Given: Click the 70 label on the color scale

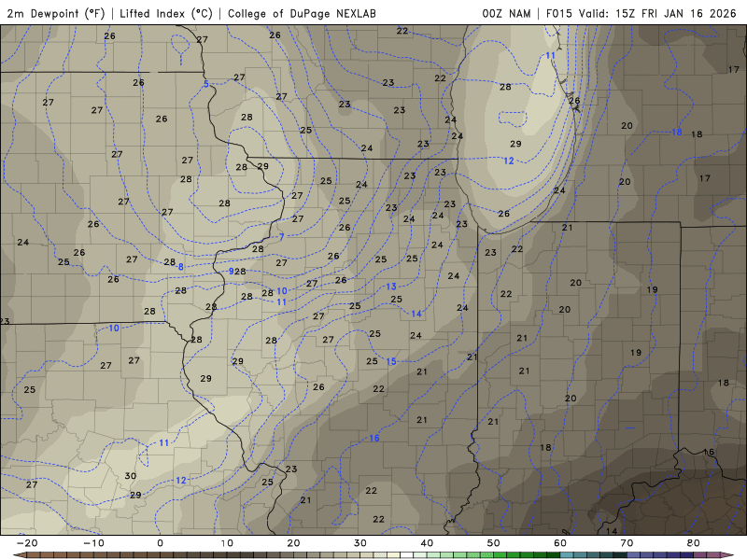Looking at the screenshot, I should (627, 543).
